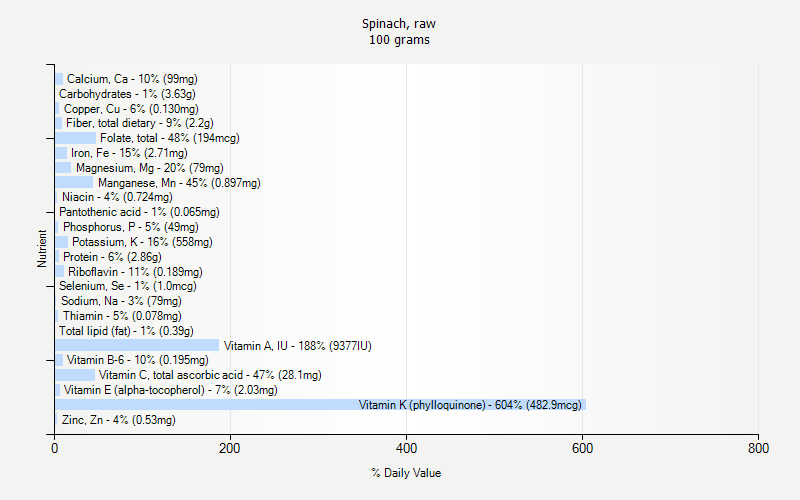Image resolution: width=800 pixels, height=500 pixels.
Task: Click the Sodium, Na - 3% label
Action: tap(121, 301)
